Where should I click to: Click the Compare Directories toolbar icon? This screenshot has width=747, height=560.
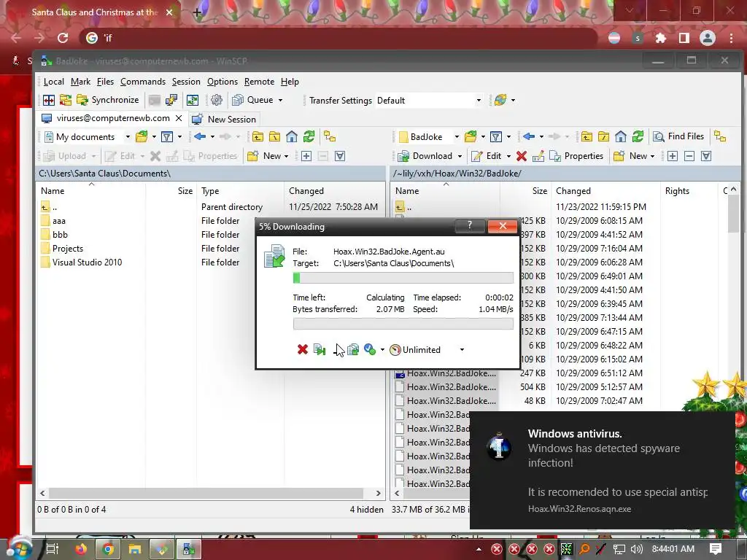pyautogui.click(x=49, y=100)
